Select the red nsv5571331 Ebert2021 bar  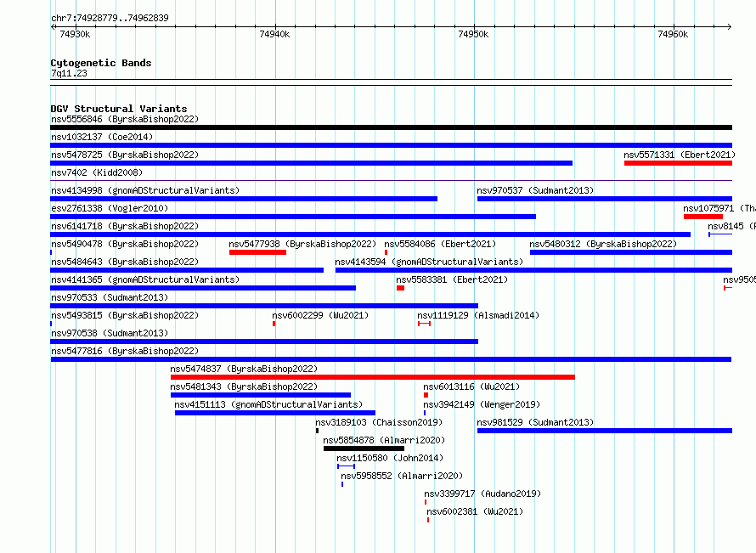678,163
